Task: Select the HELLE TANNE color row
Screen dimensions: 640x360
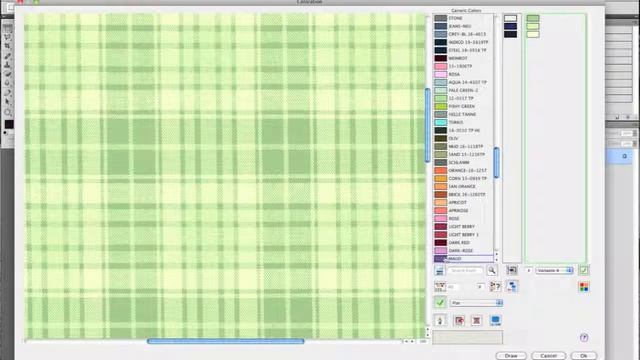Action: pyautogui.click(x=463, y=115)
